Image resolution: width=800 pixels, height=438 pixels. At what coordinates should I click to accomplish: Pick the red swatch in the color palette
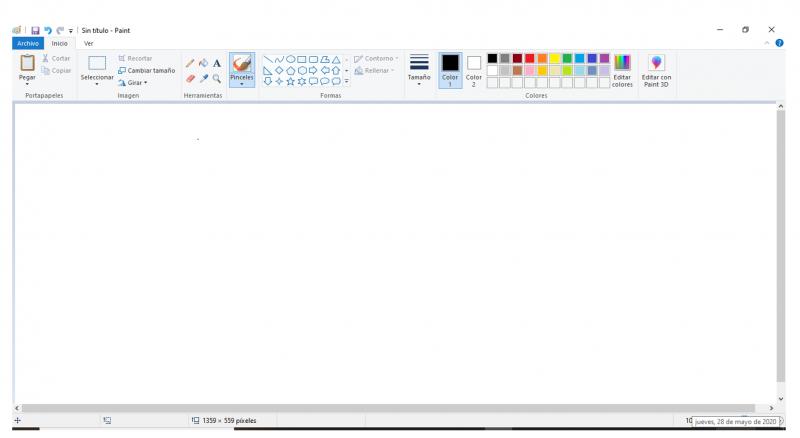(x=530, y=58)
